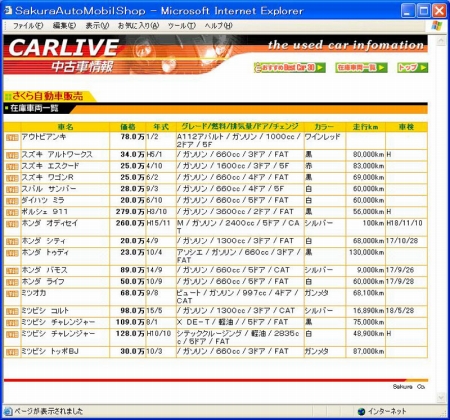Click the さくら自動車販売 shop name tab
The height and width of the screenshot is (420, 450).
tap(47, 96)
